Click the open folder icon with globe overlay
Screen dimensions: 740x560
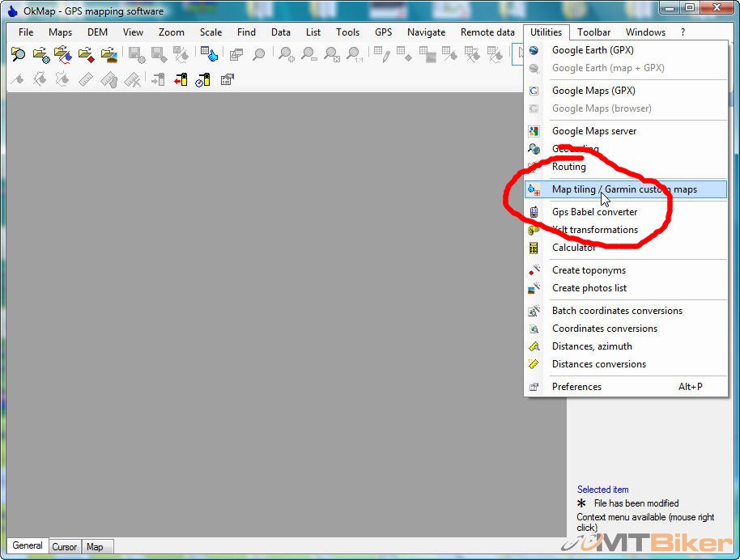(x=41, y=55)
